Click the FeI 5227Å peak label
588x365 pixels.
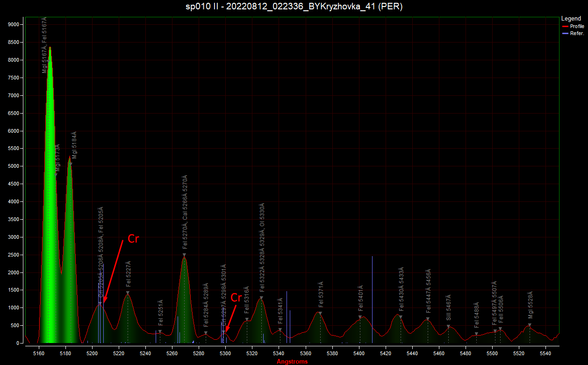click(x=129, y=274)
